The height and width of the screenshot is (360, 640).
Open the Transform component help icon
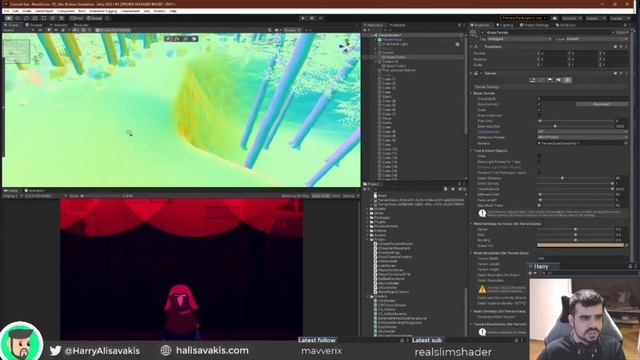[616, 47]
